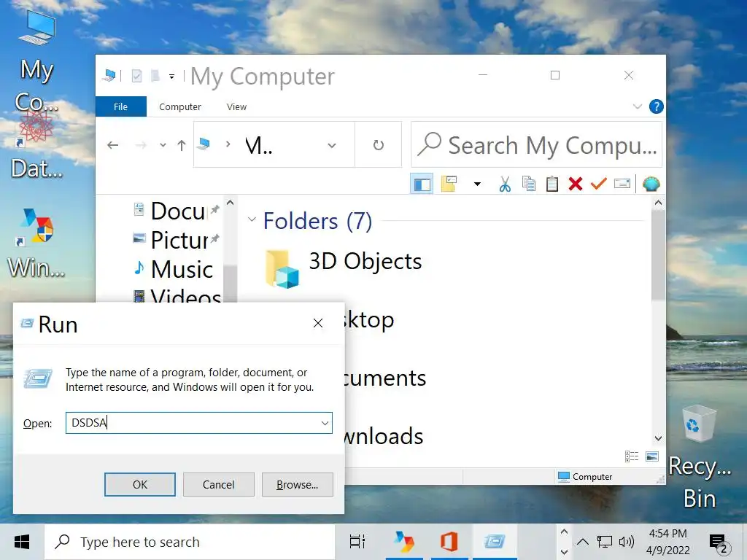Image resolution: width=747 pixels, height=560 pixels.
Task: Click the file list scroll down arrow
Action: tap(659, 438)
